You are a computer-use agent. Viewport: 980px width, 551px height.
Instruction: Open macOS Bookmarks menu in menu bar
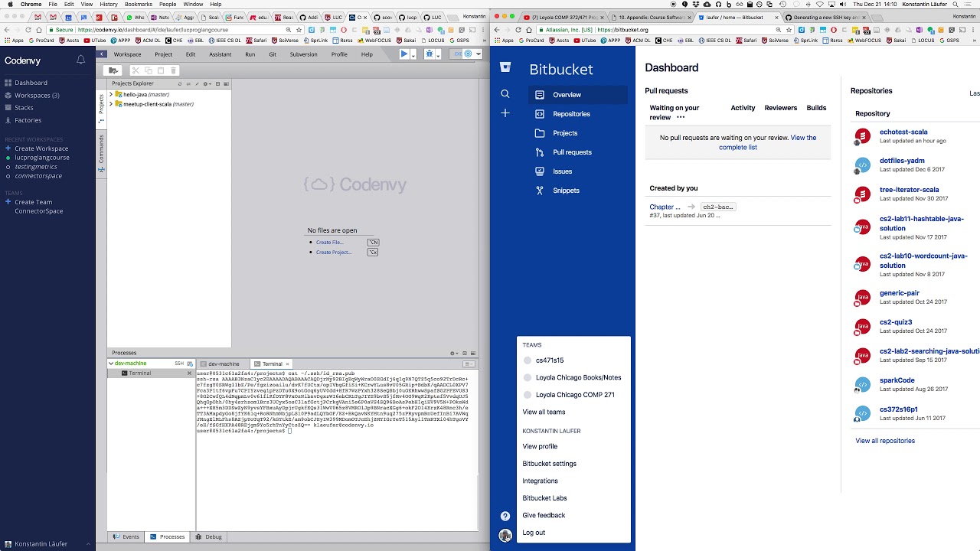(139, 5)
